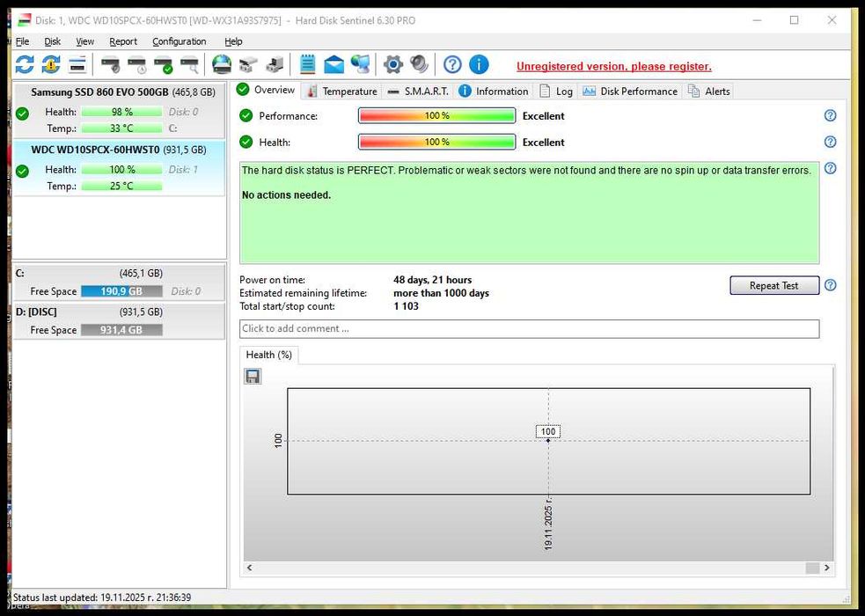Click the D: free space 931,4 GB bar
Screen dimensions: 865x616
point(121,330)
